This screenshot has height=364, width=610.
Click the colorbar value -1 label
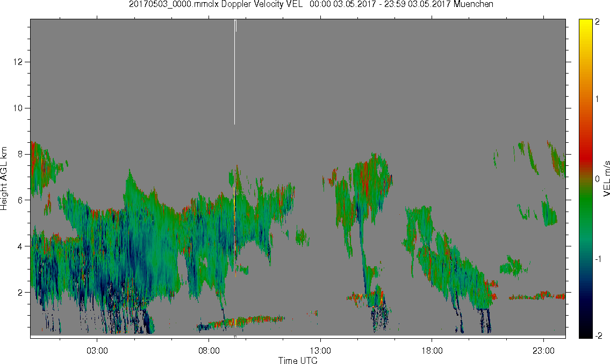click(598, 259)
